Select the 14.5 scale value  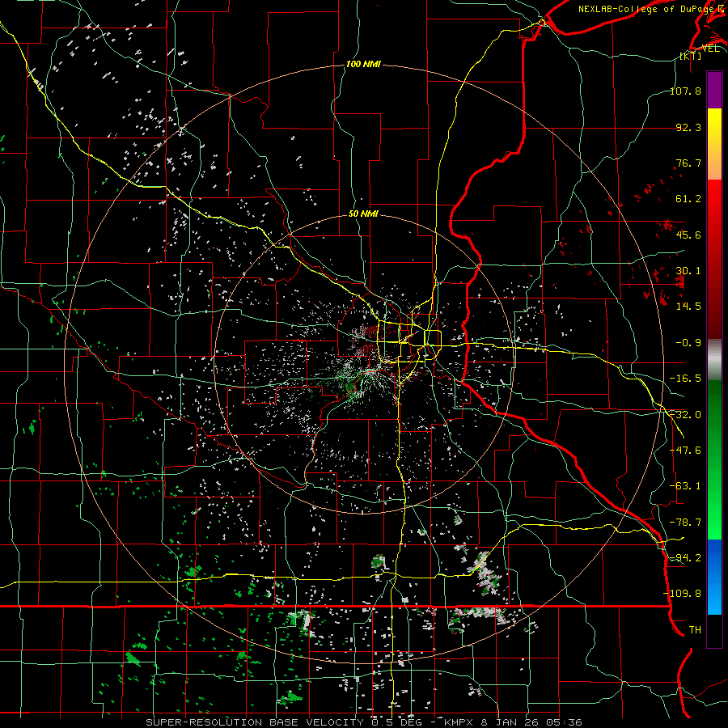[x=688, y=307]
